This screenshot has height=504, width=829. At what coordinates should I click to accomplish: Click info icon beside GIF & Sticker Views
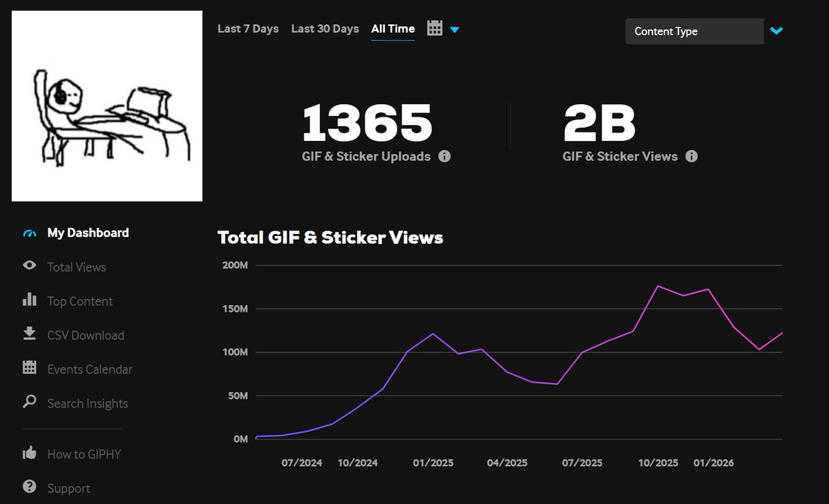pos(692,156)
